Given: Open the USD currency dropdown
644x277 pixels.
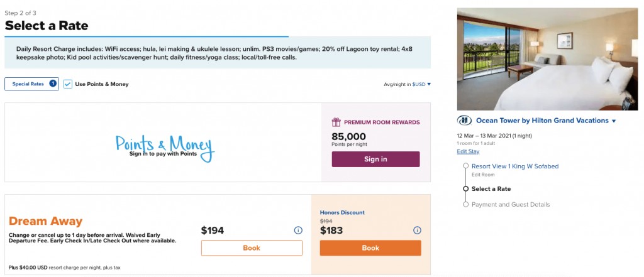Looking at the screenshot, I should [x=421, y=84].
